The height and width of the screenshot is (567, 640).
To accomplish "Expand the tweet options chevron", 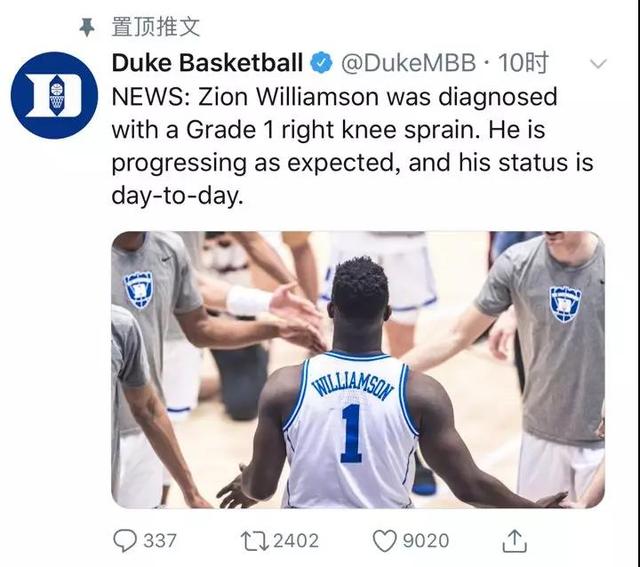I will click(599, 64).
